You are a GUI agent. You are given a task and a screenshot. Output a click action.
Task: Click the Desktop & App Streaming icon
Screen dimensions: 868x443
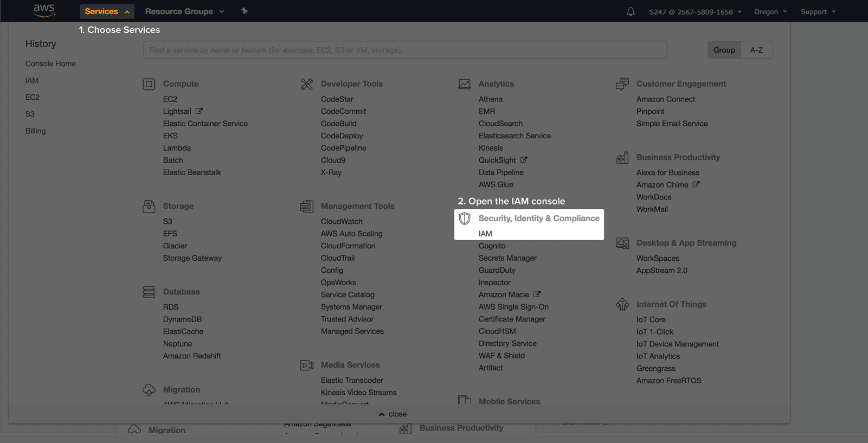click(622, 243)
